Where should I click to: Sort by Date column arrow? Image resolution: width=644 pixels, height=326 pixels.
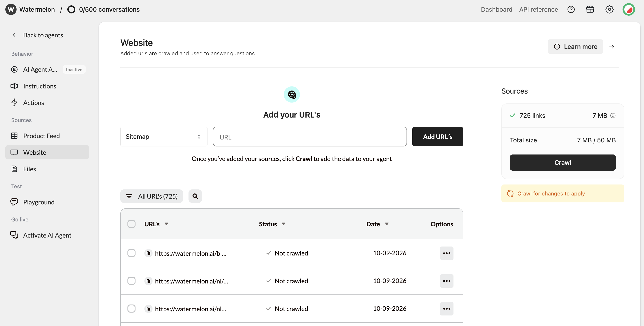click(387, 224)
